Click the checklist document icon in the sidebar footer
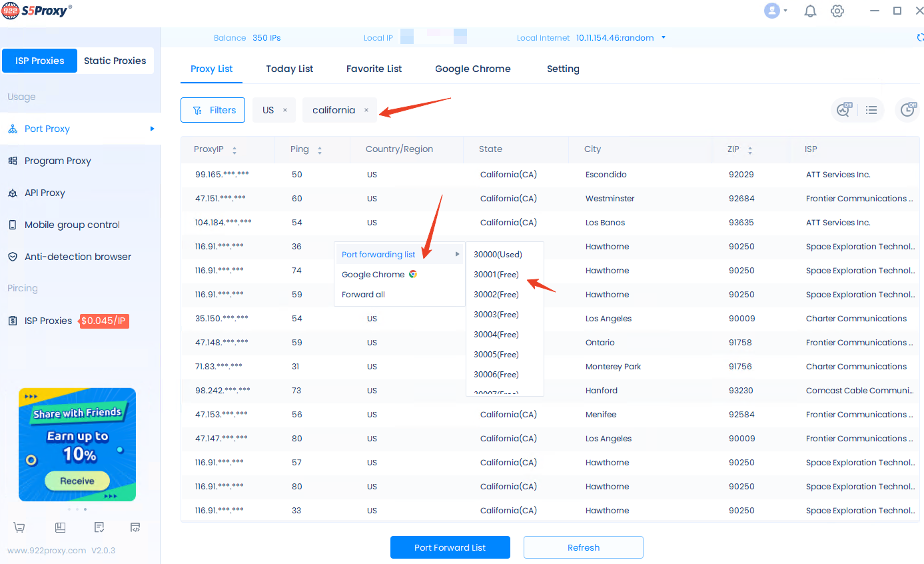This screenshot has height=564, width=924. pos(99,527)
